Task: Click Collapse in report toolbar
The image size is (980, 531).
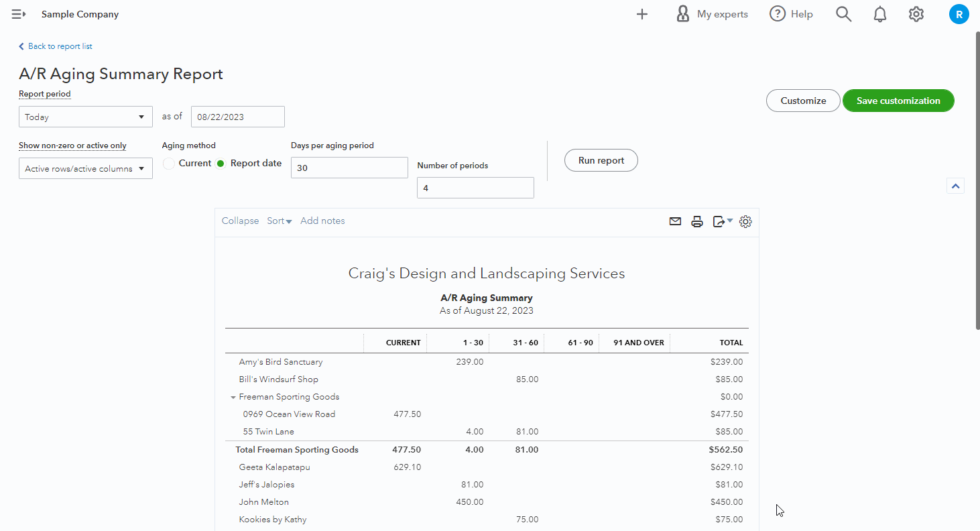Action: click(x=240, y=221)
